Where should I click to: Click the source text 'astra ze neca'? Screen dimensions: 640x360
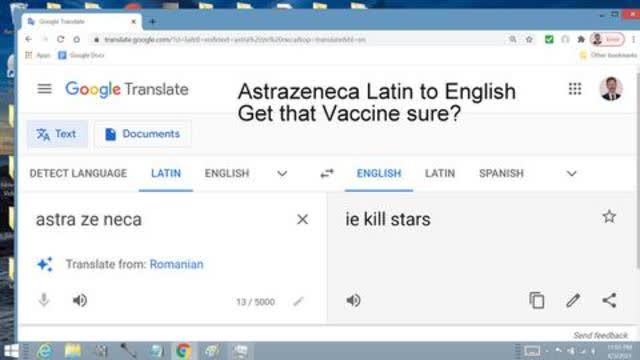[x=89, y=220]
